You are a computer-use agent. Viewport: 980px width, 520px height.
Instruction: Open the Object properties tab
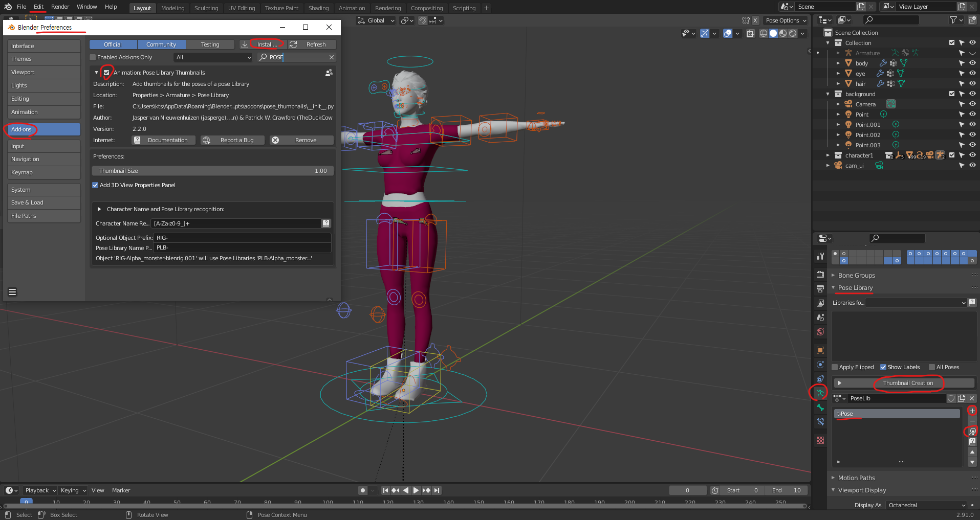(x=820, y=350)
